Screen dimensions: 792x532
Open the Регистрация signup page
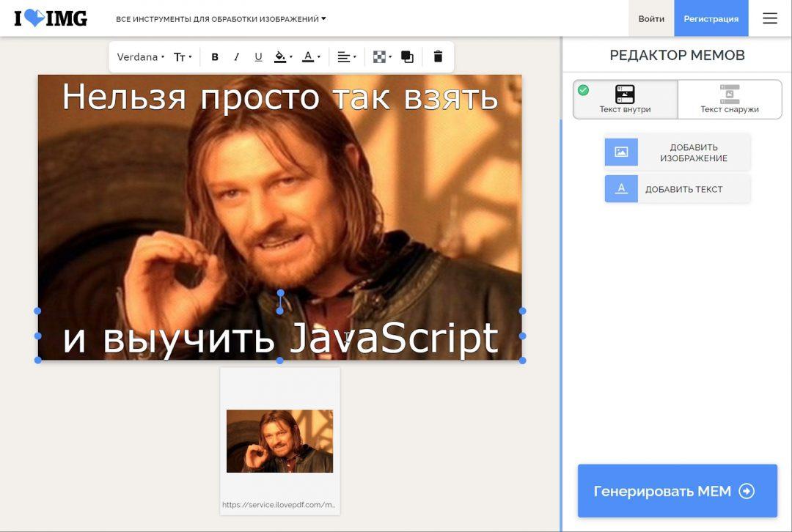(x=711, y=18)
